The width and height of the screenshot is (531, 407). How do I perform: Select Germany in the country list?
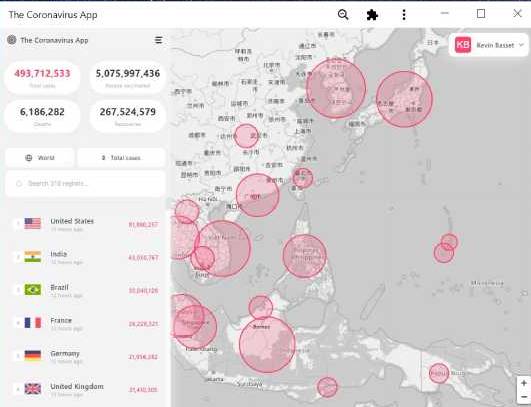[85, 356]
